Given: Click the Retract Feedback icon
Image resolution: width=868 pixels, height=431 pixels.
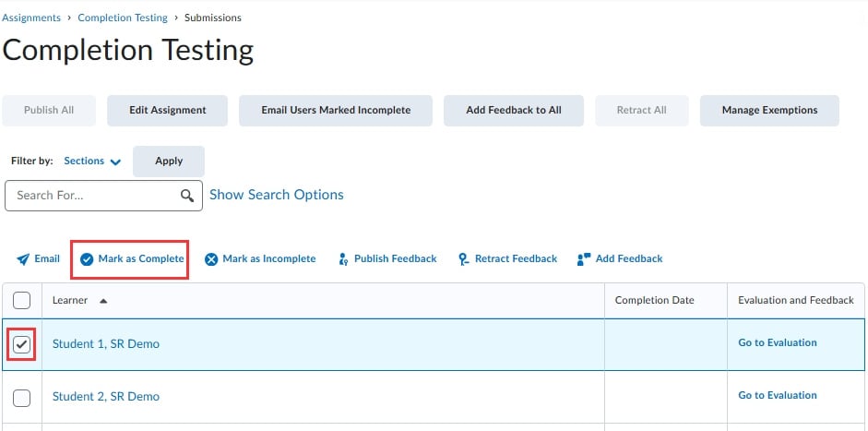Looking at the screenshot, I should pyautogui.click(x=464, y=259).
